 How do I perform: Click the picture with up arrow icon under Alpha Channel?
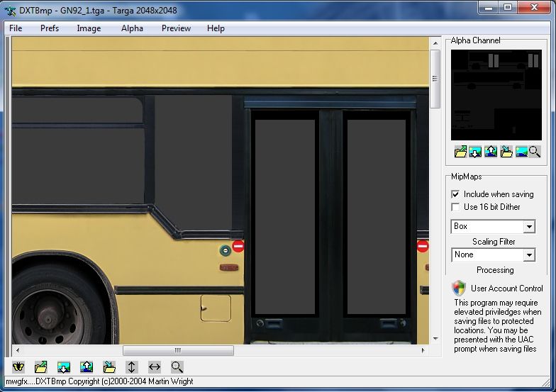(490, 151)
